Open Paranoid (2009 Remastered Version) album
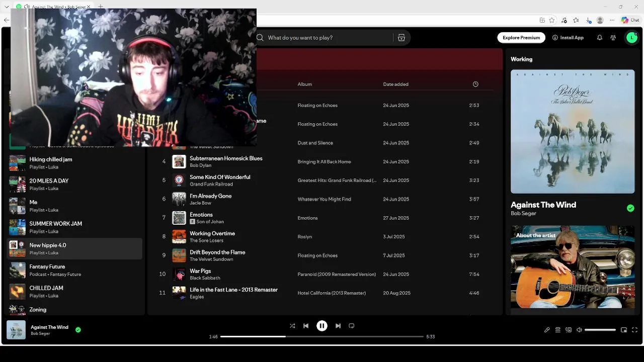 pos(337,275)
